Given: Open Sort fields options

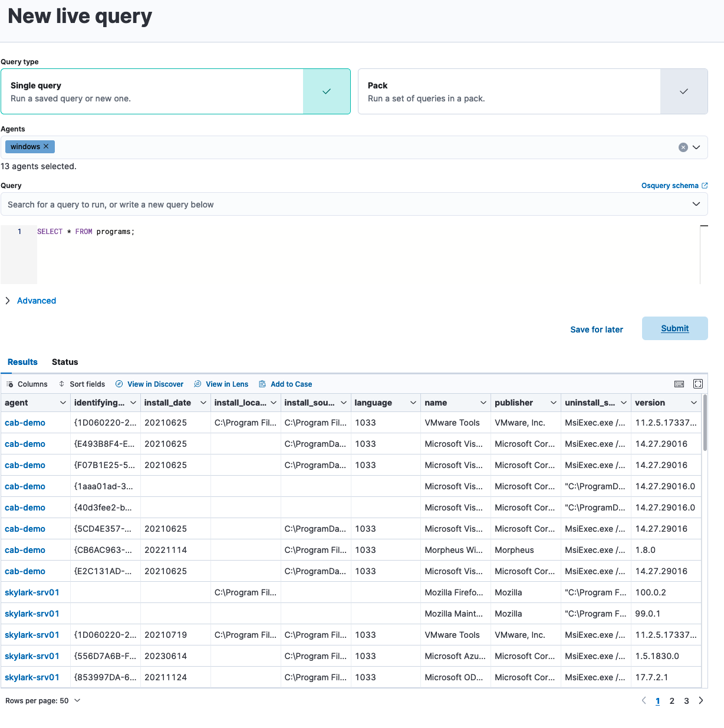Looking at the screenshot, I should [x=82, y=384].
